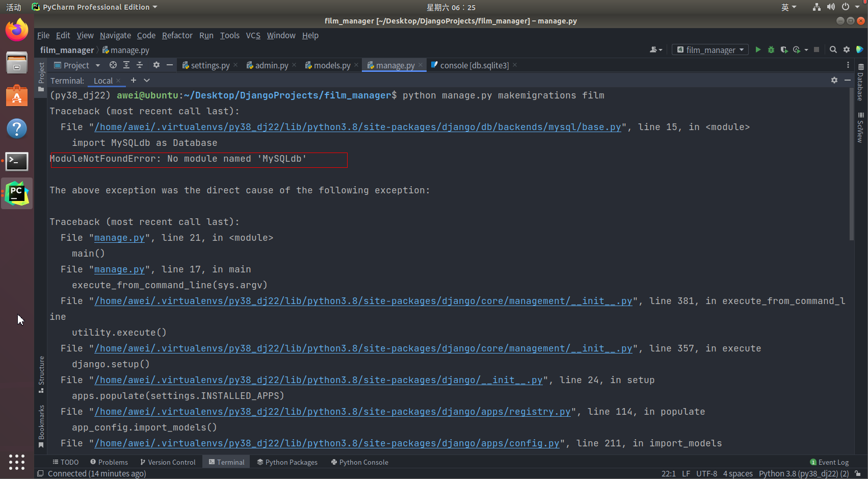Open editor tabs three-dot menu
The width and height of the screenshot is (868, 479).
(848, 65)
